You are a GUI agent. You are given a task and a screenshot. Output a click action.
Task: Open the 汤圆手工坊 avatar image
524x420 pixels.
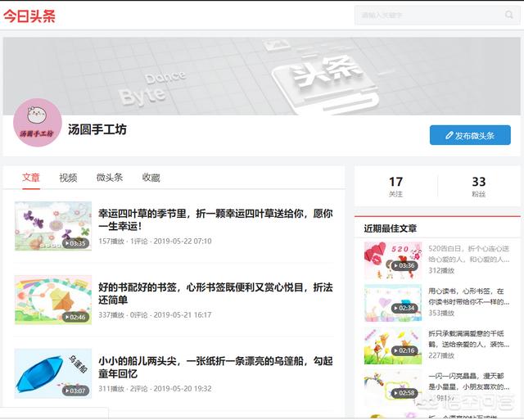[38, 122]
